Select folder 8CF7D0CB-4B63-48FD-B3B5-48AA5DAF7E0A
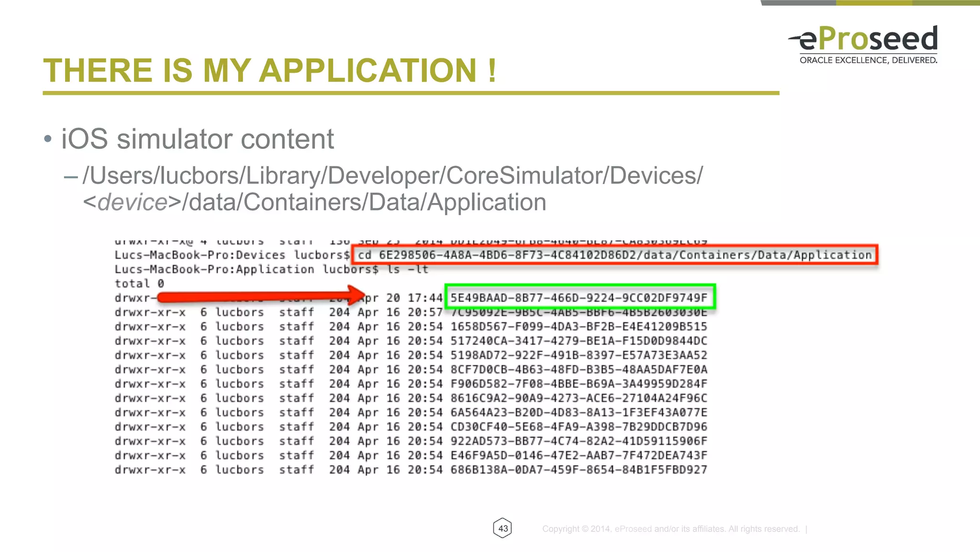Image resolution: width=980 pixels, height=552 pixels. (x=579, y=370)
